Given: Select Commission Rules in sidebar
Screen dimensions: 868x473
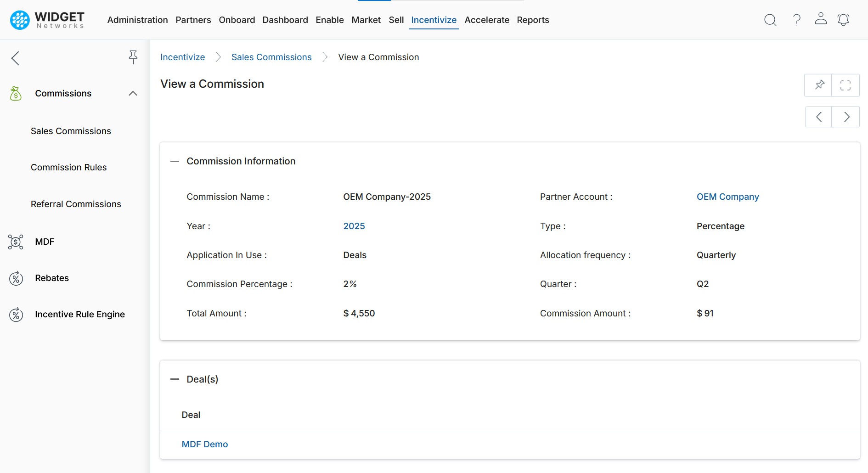Looking at the screenshot, I should tap(68, 167).
